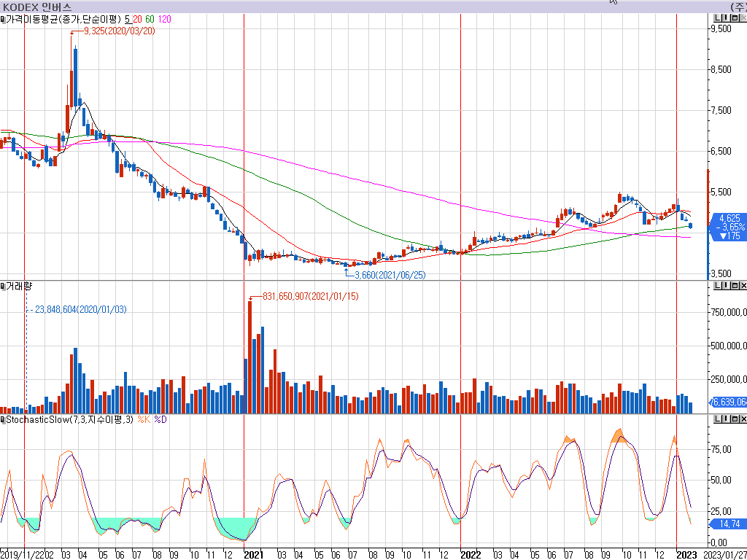
Task: Select the green 60-period moving average label
Action: pyautogui.click(x=150, y=20)
